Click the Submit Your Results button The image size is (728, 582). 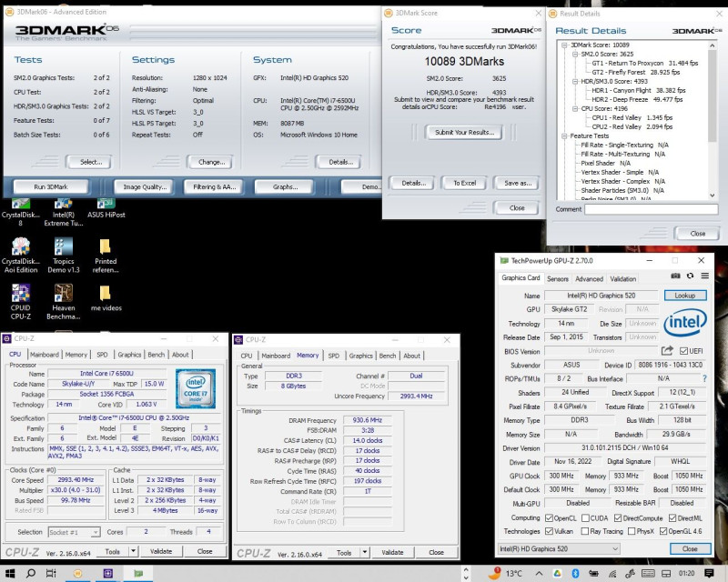[464, 132]
